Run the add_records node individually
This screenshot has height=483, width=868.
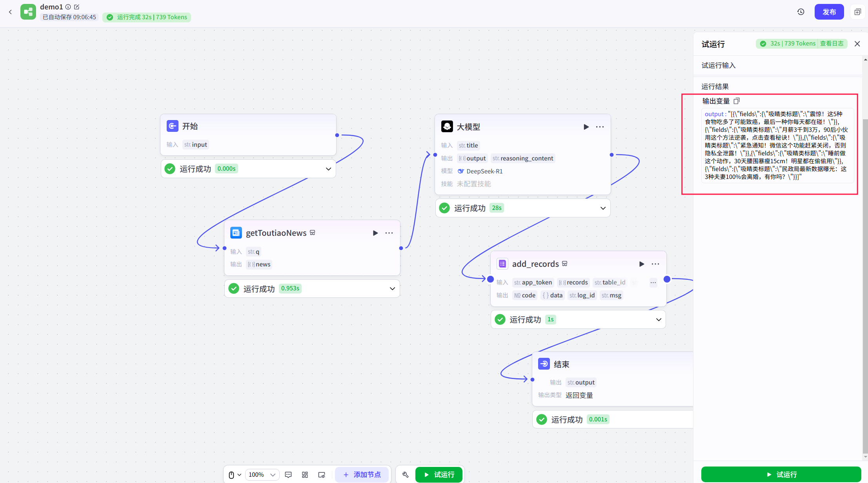pos(642,264)
